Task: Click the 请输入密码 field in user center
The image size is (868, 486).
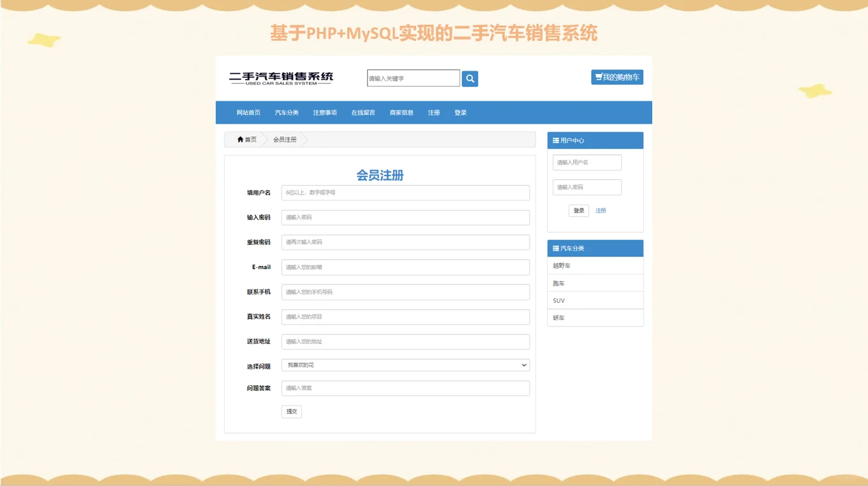Action: coord(587,187)
